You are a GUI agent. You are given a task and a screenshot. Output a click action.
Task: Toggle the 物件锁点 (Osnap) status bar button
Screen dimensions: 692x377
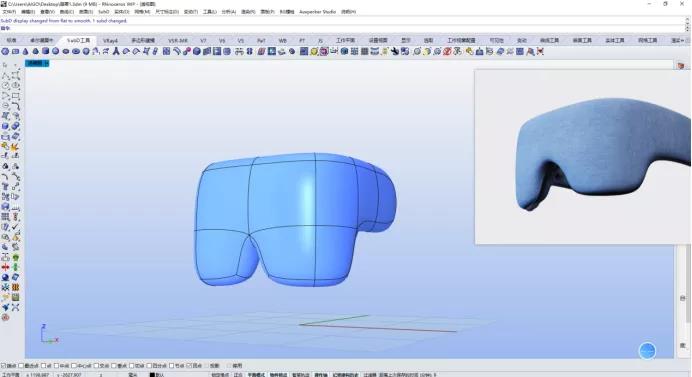tap(278, 374)
